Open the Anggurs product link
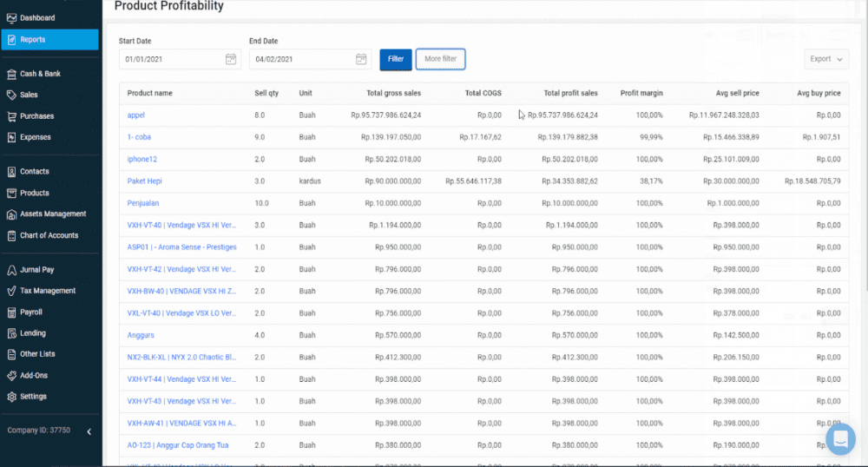The width and height of the screenshot is (868, 467). (141, 335)
